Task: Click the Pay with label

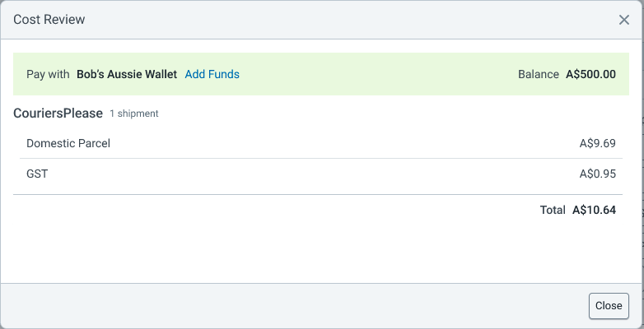Action: 48,74
